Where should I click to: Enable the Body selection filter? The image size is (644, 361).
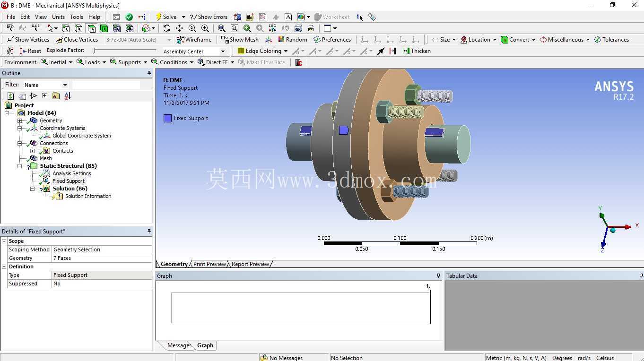coord(104,28)
